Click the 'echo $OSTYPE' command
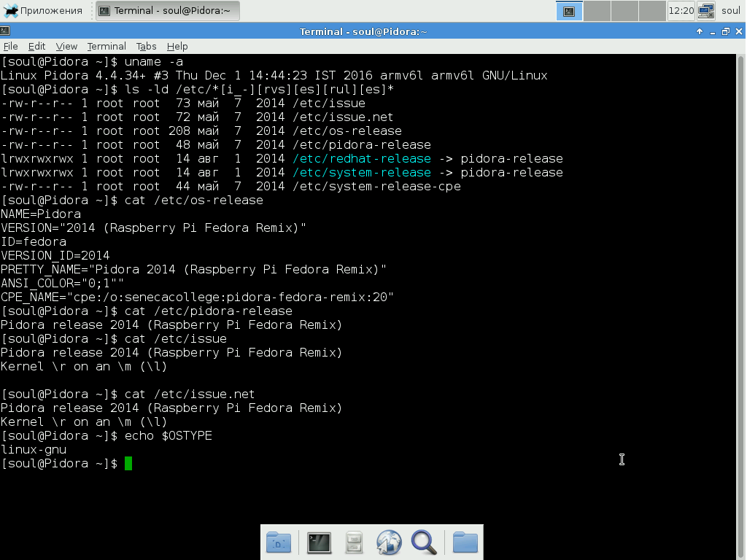This screenshot has width=747, height=560. click(x=169, y=436)
